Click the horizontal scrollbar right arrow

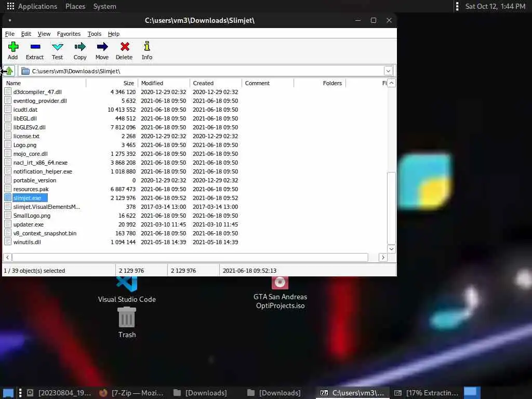383,257
